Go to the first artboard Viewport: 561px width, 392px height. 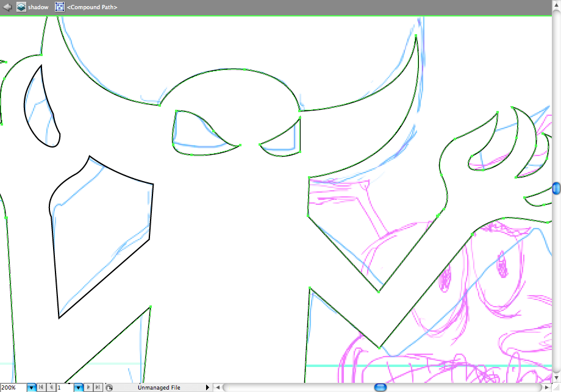point(41,387)
